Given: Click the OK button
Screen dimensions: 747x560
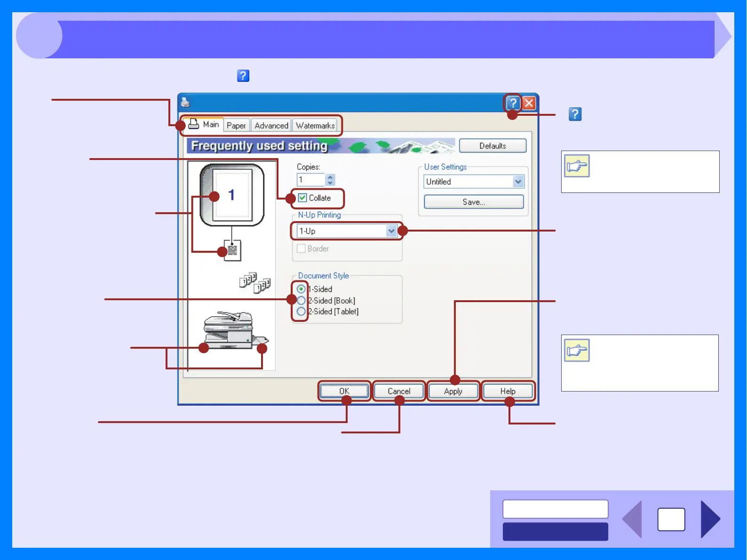Looking at the screenshot, I should (x=344, y=391).
